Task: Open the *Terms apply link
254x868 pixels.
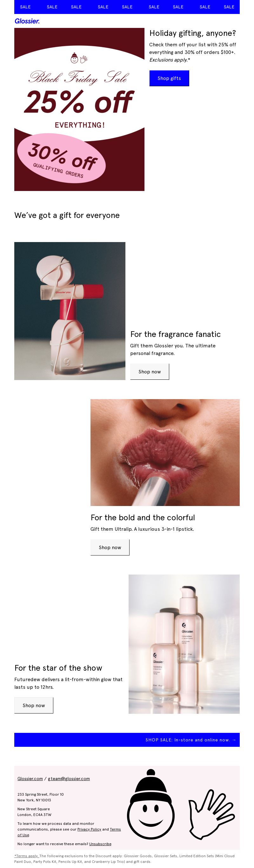Action: point(27,856)
